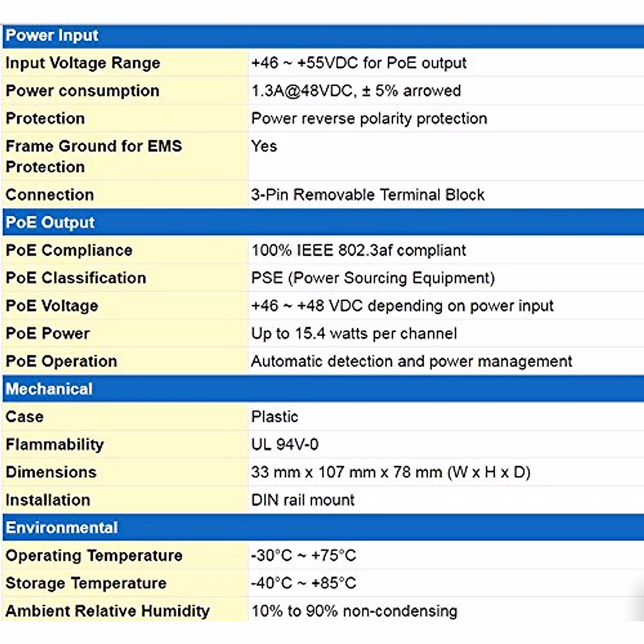
Task: Select the "UL 94V-0" flammability value
Action: [285, 444]
